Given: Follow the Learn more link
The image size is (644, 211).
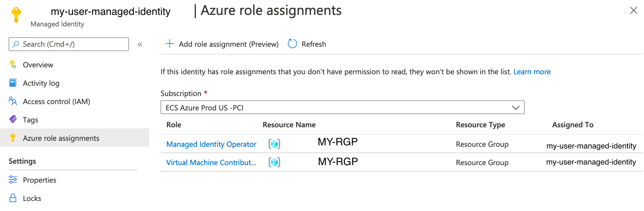Looking at the screenshot, I should point(532,72).
